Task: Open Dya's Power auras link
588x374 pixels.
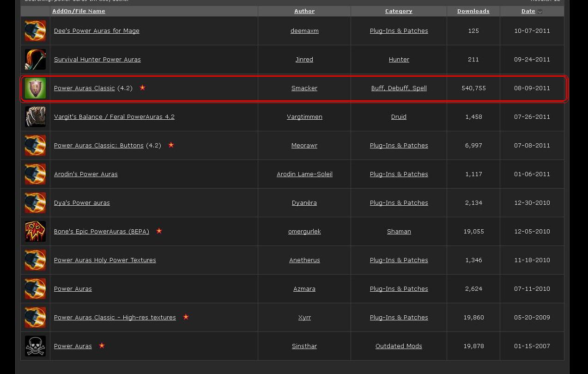Action: pyautogui.click(x=82, y=203)
